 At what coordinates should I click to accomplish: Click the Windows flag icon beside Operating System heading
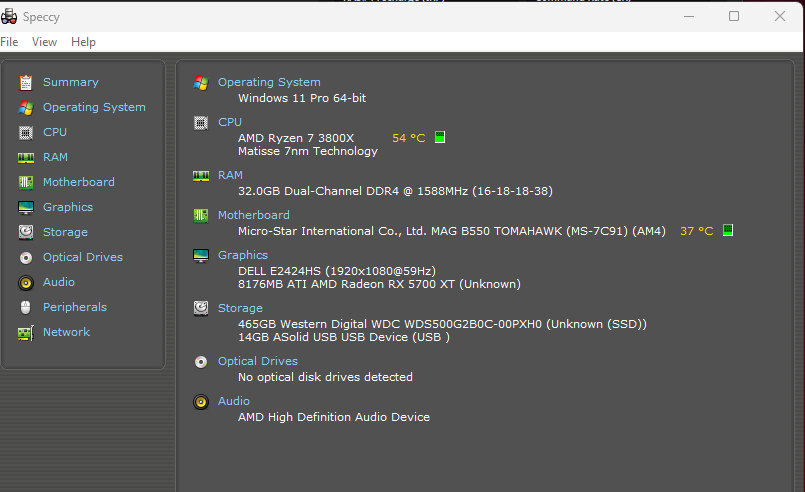201,83
